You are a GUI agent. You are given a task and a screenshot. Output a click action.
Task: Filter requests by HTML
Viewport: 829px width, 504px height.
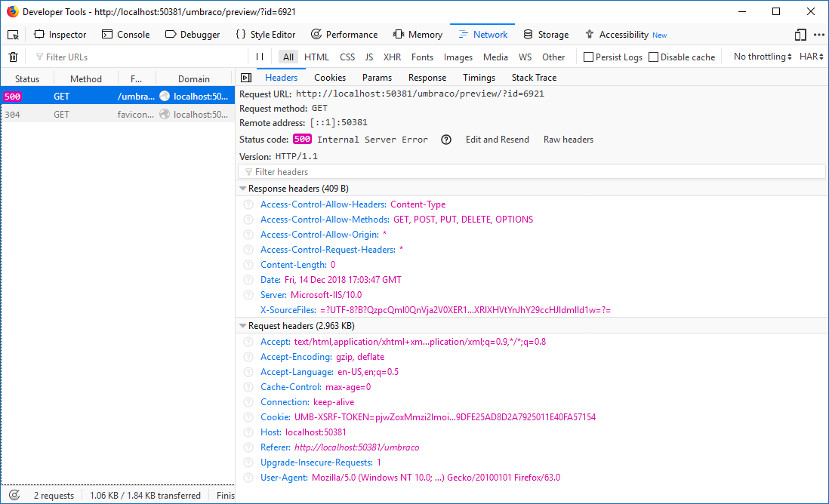pos(316,57)
